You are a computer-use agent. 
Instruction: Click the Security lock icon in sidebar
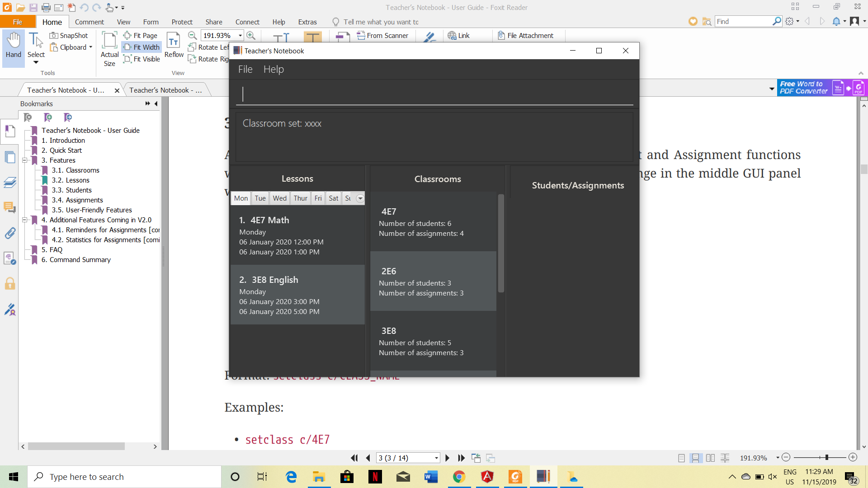[x=10, y=284]
